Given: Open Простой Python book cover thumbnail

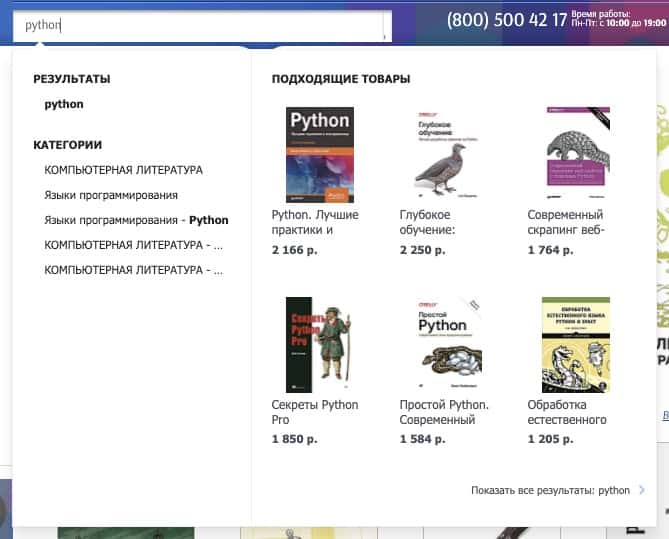Looking at the screenshot, I should (447, 344).
